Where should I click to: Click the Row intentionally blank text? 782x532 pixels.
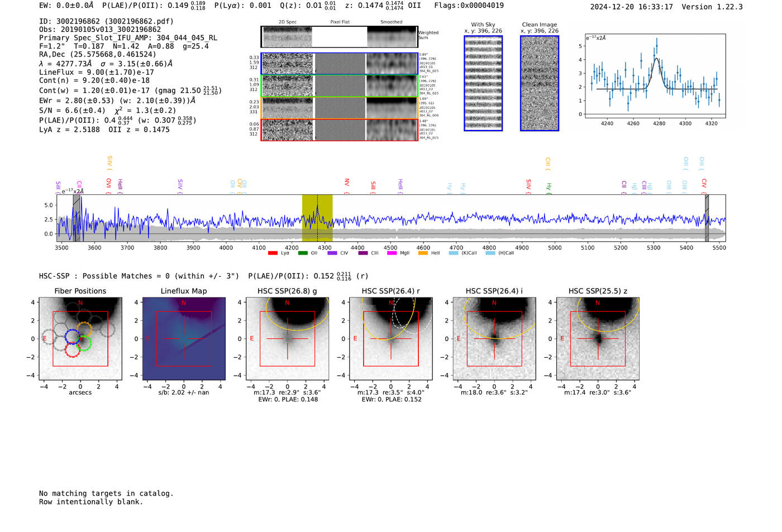(91, 502)
